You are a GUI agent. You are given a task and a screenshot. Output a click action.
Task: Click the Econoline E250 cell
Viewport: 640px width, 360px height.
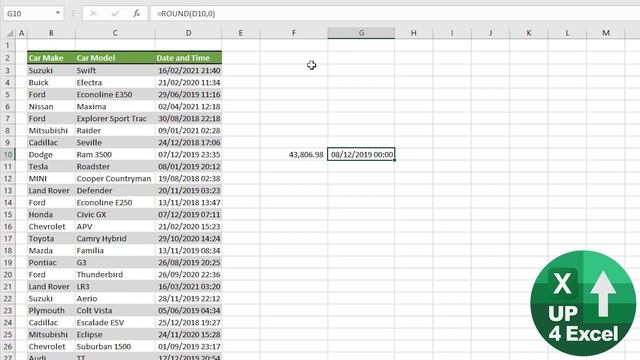pos(115,202)
